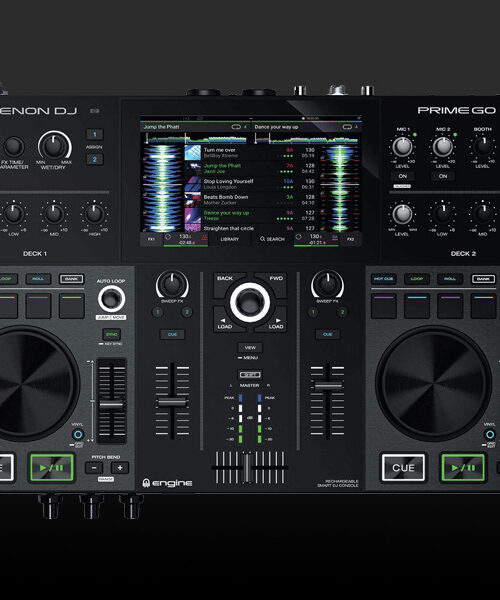Tap the loop icon beside 'Jump the Phatt' header

pyautogui.click(x=236, y=127)
